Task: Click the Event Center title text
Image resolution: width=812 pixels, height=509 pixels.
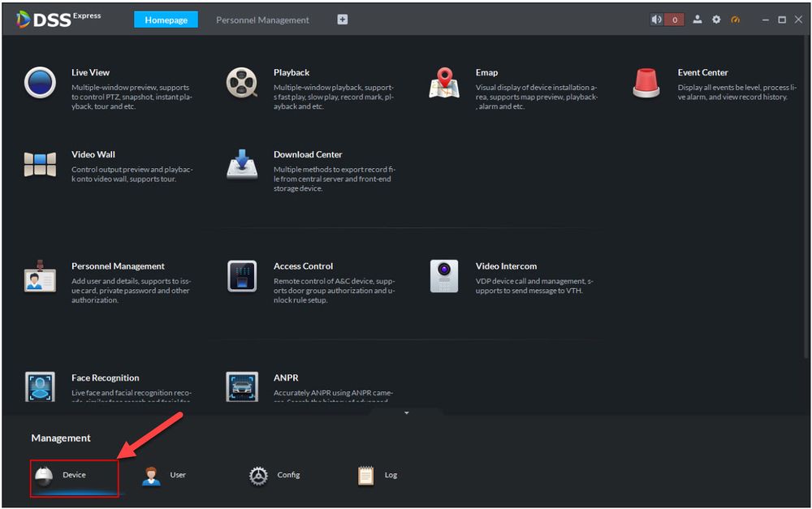Action: pyautogui.click(x=702, y=72)
